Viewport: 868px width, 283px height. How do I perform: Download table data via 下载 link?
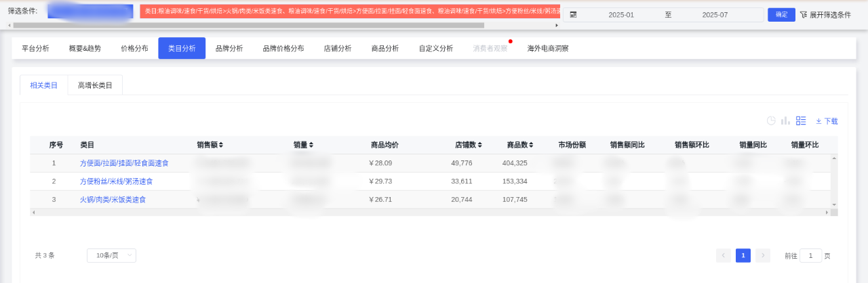[x=827, y=121]
